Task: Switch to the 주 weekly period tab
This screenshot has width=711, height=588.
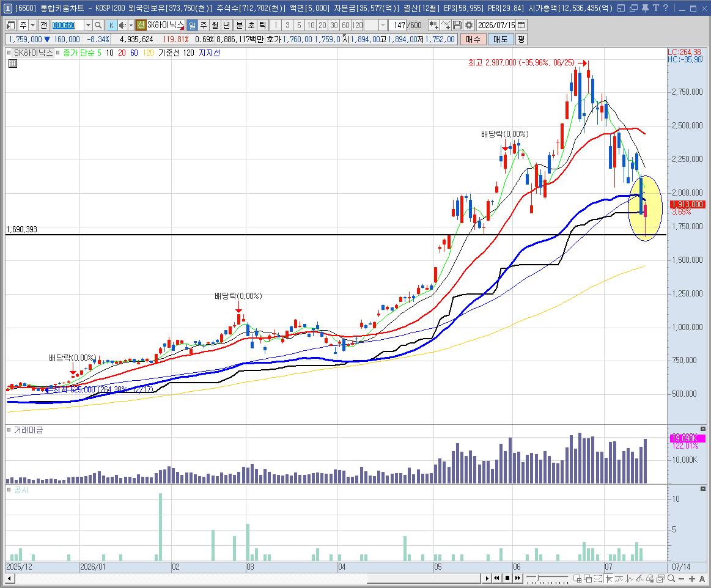Action: [204, 26]
